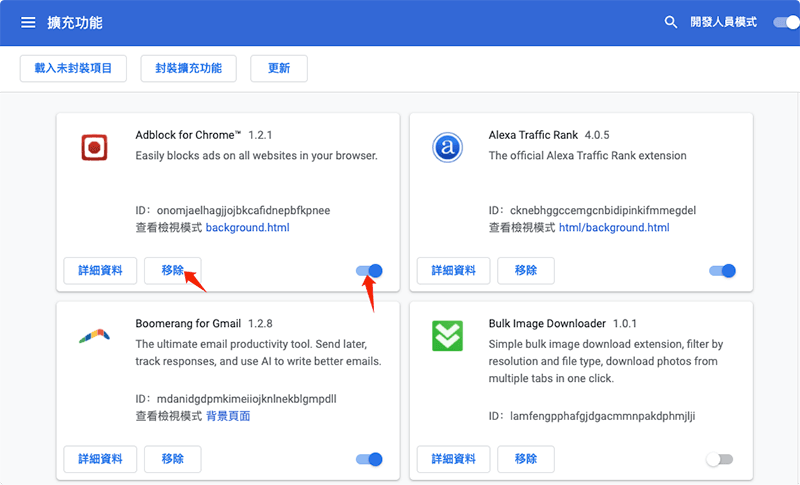
Task: Click the Bulk Image Downloader green icon
Action: tap(447, 336)
